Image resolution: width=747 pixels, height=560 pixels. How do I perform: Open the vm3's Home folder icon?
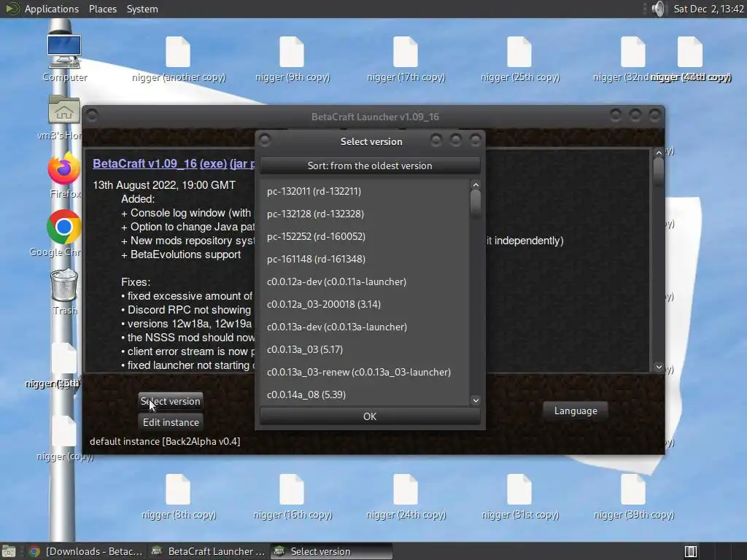point(64,111)
